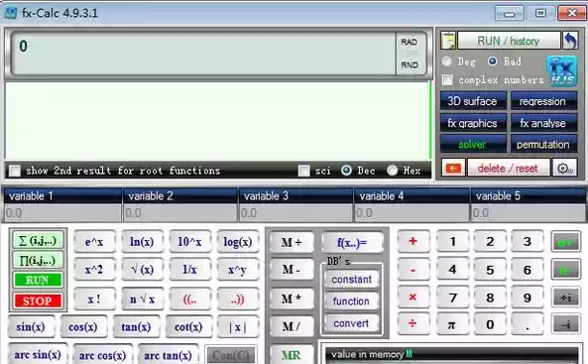This screenshot has width=588, height=364.
Task: Tick show 2nd result for root functions
Action: pos(15,171)
